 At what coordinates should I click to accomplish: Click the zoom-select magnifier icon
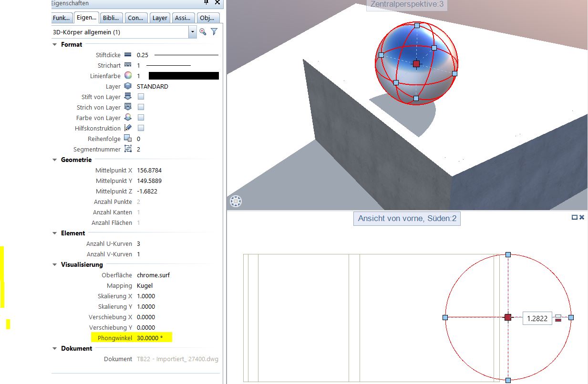coord(203,32)
